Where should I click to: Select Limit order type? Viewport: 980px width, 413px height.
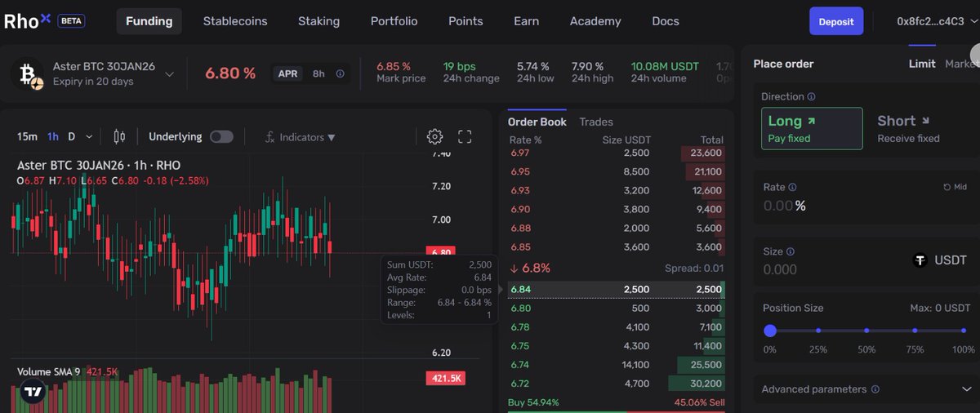[922, 64]
